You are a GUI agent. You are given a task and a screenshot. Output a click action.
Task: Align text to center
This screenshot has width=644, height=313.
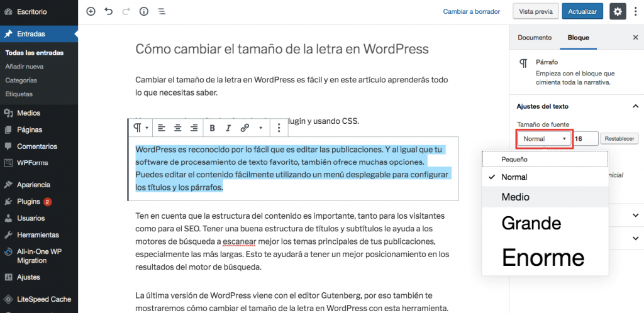coord(178,128)
